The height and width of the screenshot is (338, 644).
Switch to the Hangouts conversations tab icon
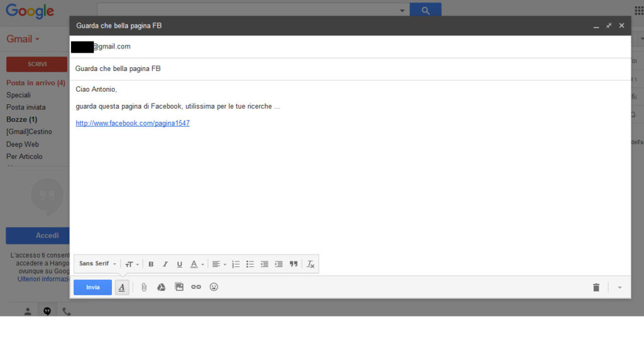pos(47,312)
